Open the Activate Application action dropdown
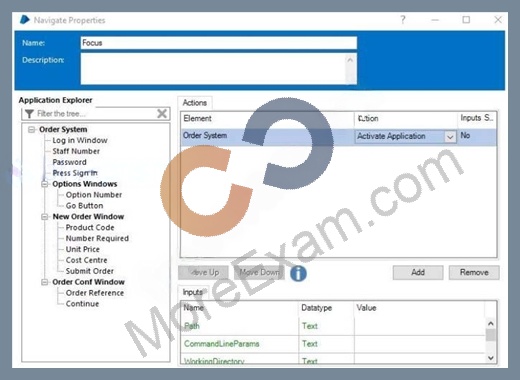520x380 pixels. (x=450, y=137)
